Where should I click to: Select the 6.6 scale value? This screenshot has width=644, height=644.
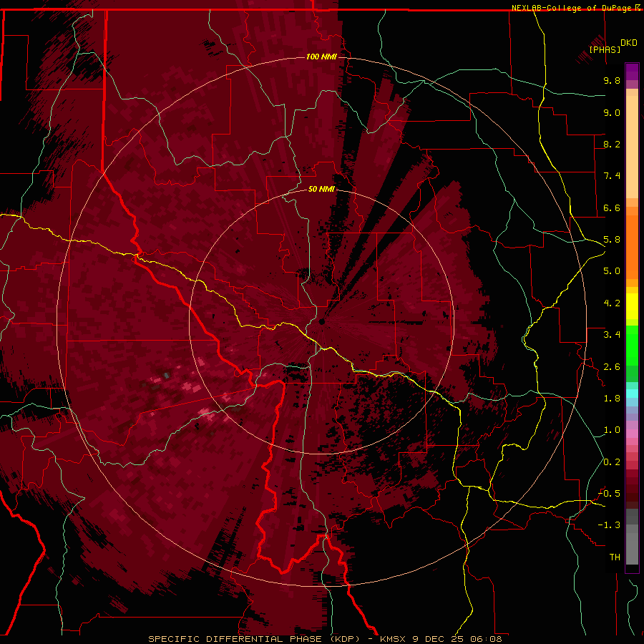pyautogui.click(x=612, y=208)
